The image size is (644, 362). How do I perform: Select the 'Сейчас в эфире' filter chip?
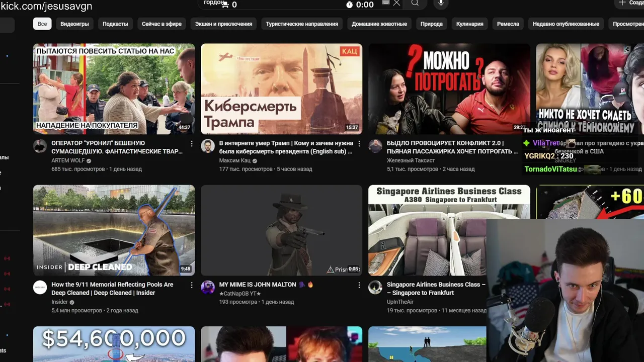click(162, 24)
